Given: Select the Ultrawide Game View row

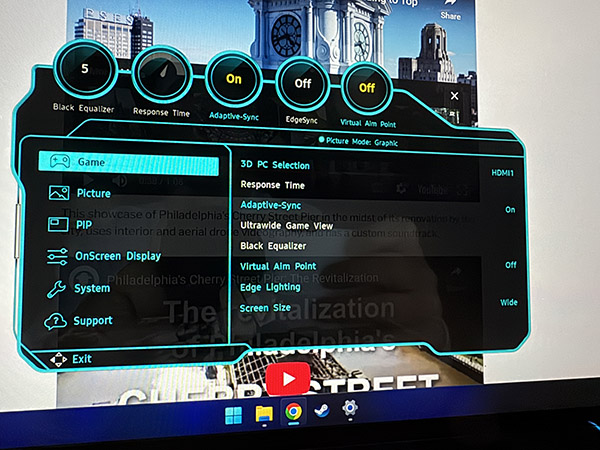Looking at the screenshot, I should [287, 225].
